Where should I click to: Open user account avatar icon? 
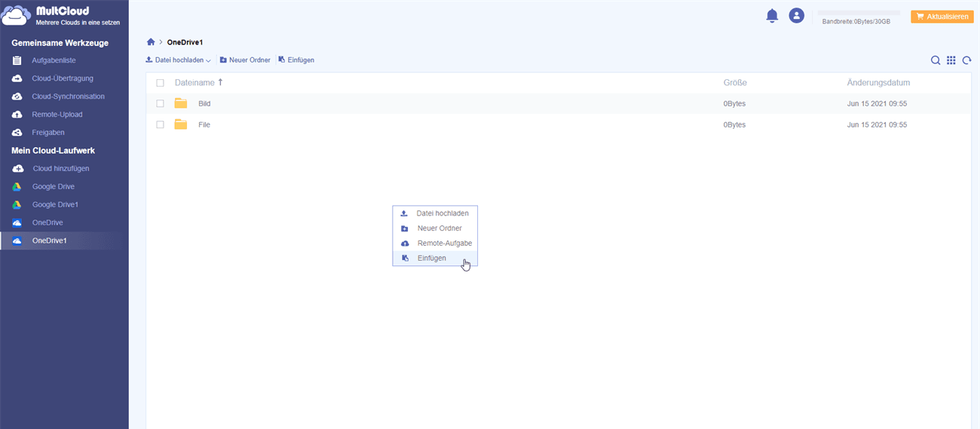point(796,16)
